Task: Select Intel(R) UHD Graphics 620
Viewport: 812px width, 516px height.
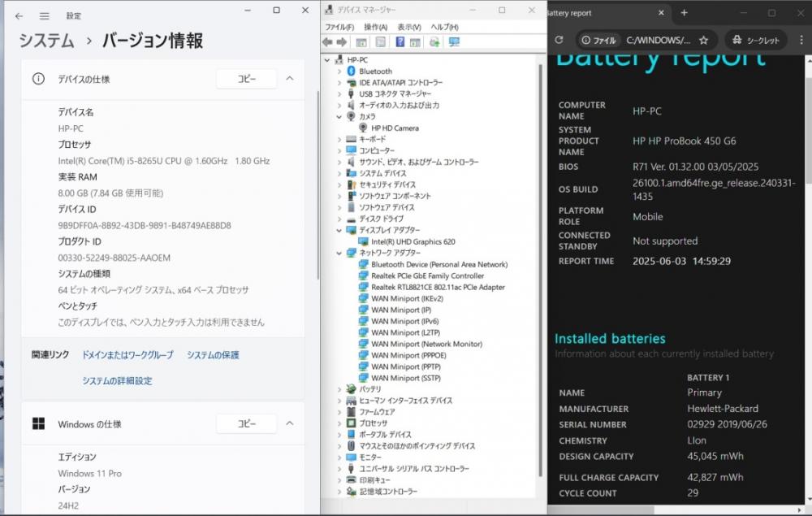Action: coord(407,242)
